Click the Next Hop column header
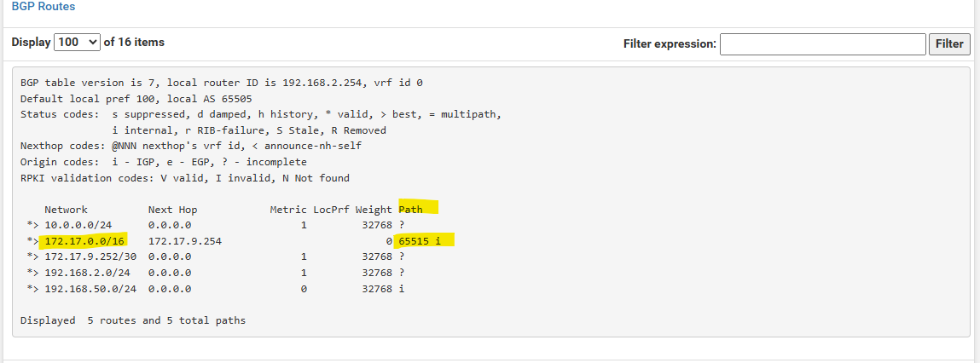This screenshot has height=363, width=980. pyautogui.click(x=172, y=210)
